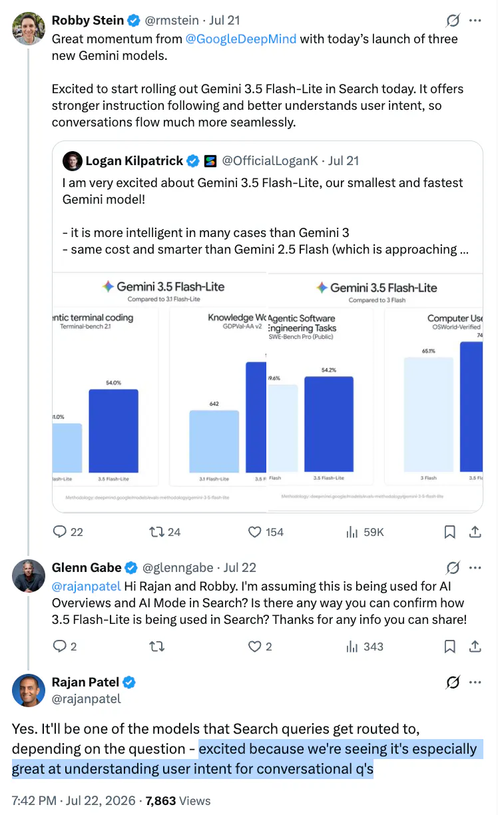Image resolution: width=504 pixels, height=815 pixels.
Task: Bookmark Robby Stein's post
Action: pyautogui.click(x=449, y=531)
